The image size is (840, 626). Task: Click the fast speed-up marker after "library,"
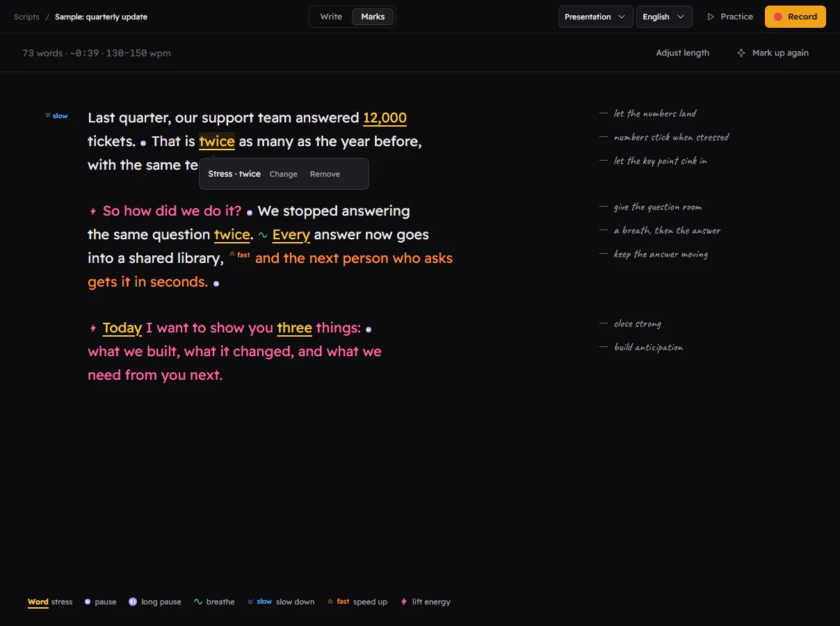click(x=240, y=255)
